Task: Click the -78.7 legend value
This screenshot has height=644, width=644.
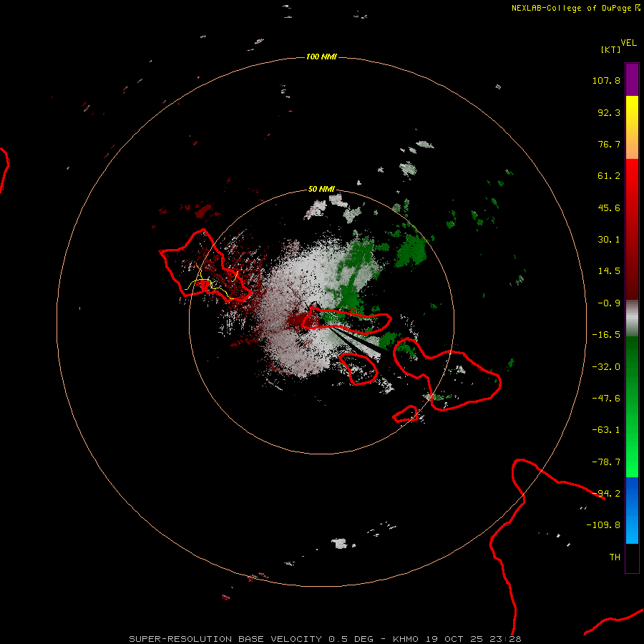Action: point(606,462)
